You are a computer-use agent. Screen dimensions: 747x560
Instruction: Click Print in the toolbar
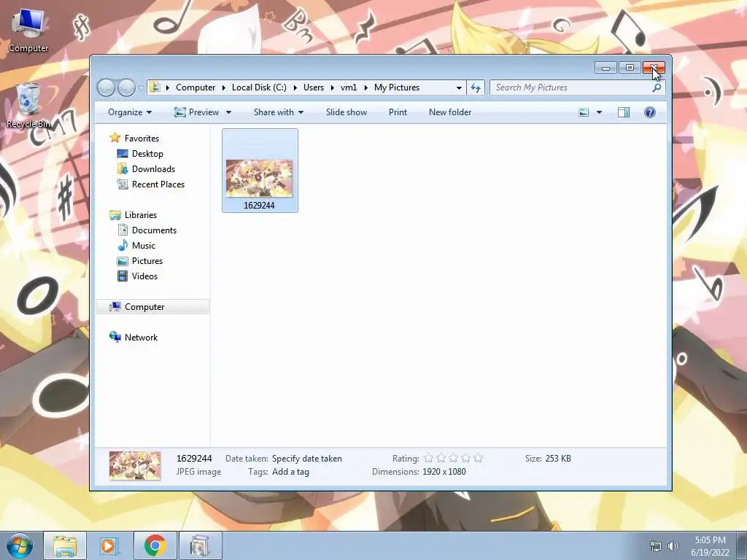(x=398, y=112)
